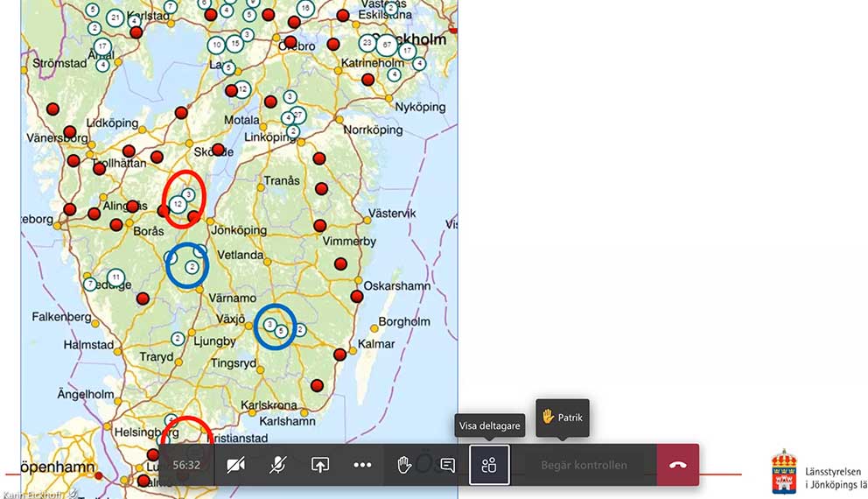Click Patrik's raised hand notification
This screenshot has width=868, height=499.
pos(563,418)
